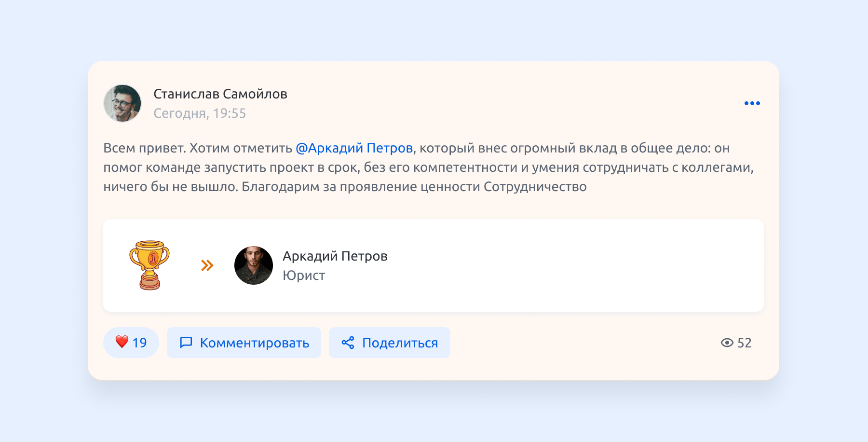Click the speech bubble comment icon
The height and width of the screenshot is (442, 868).
[x=186, y=343]
